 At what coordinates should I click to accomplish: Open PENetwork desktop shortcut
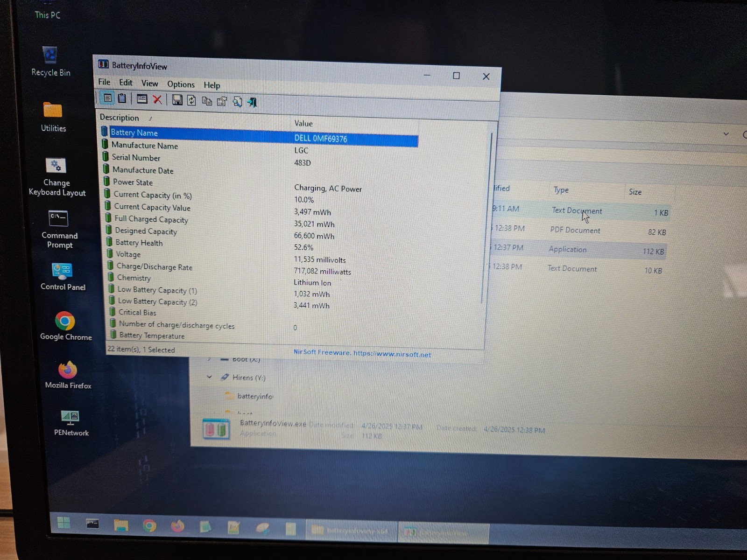71,423
